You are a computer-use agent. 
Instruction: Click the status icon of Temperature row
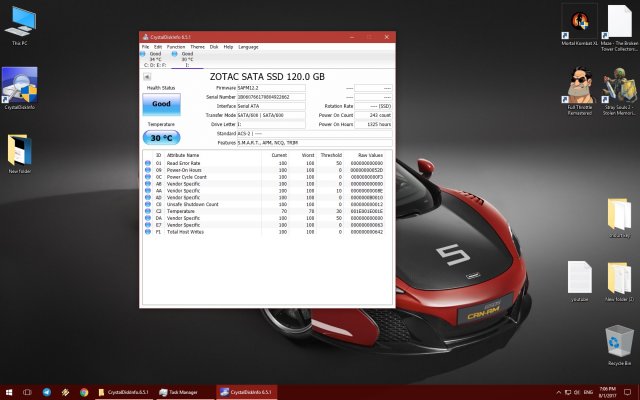pos(147,211)
